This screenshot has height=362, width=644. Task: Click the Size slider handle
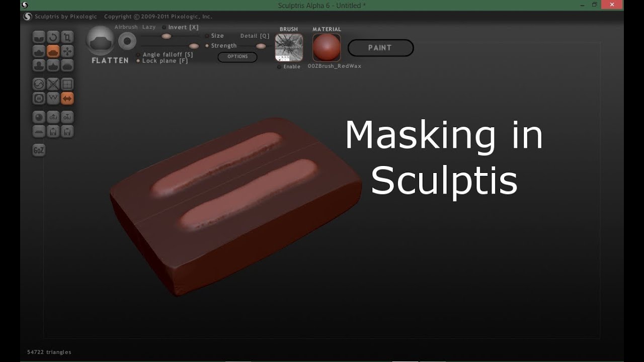pos(167,36)
